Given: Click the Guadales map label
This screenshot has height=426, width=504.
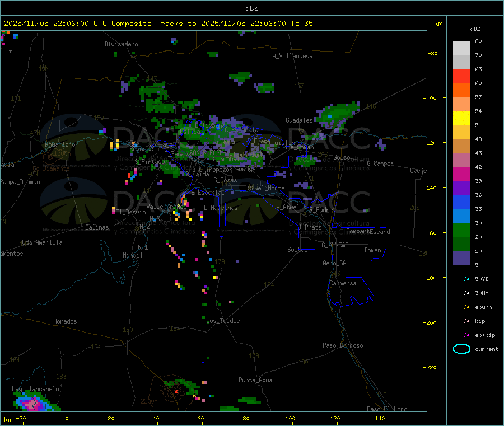Looking at the screenshot, I should pos(299,120).
